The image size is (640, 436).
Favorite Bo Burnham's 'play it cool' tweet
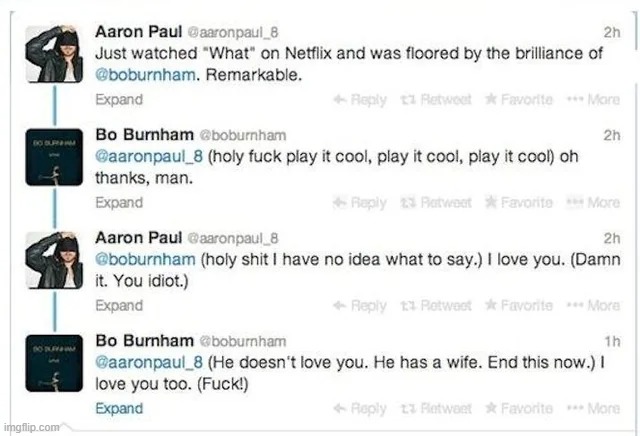tap(518, 203)
